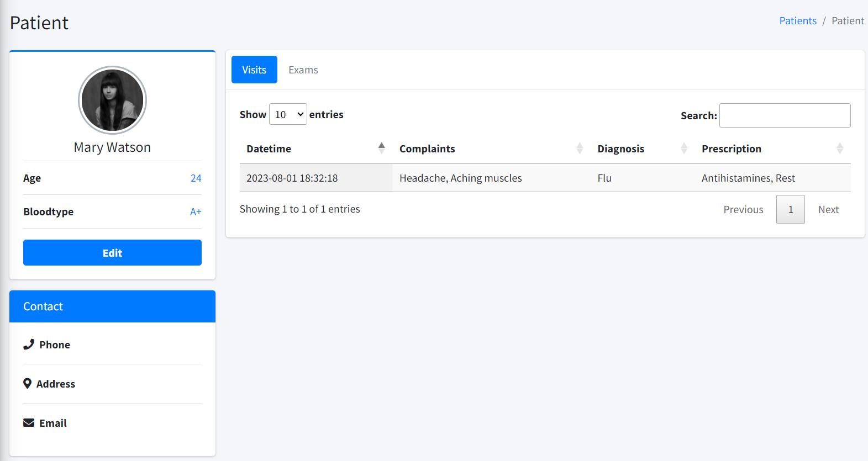The width and height of the screenshot is (868, 461).
Task: Open the Patients breadcrumb link
Action: (x=798, y=21)
